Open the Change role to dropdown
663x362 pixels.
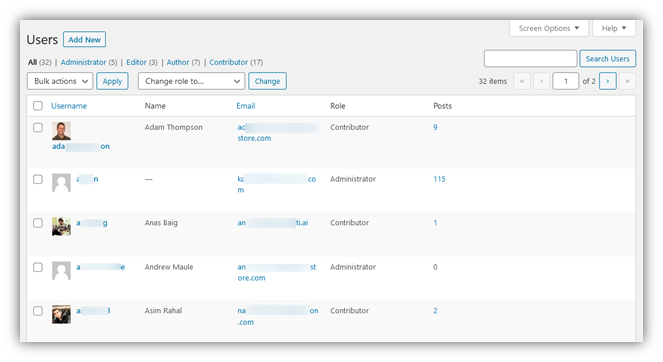[191, 81]
